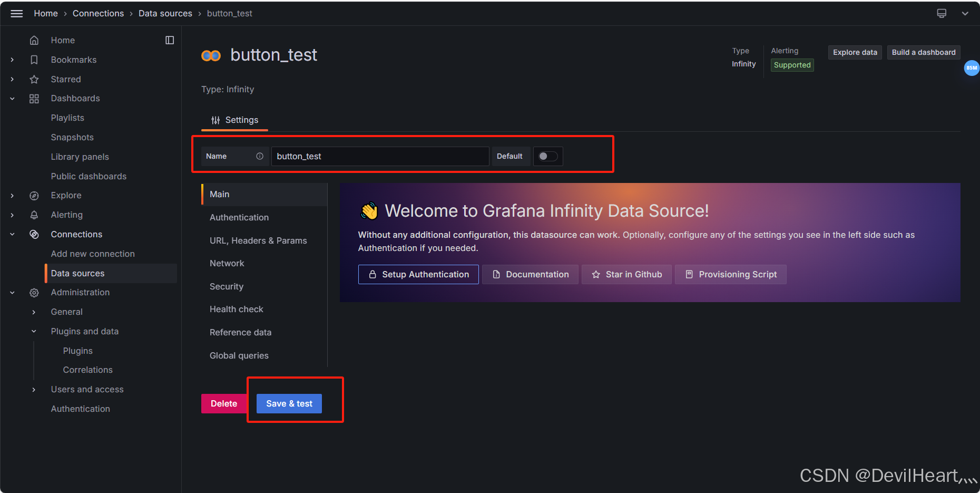Click Home in the breadcrumb

(46, 14)
